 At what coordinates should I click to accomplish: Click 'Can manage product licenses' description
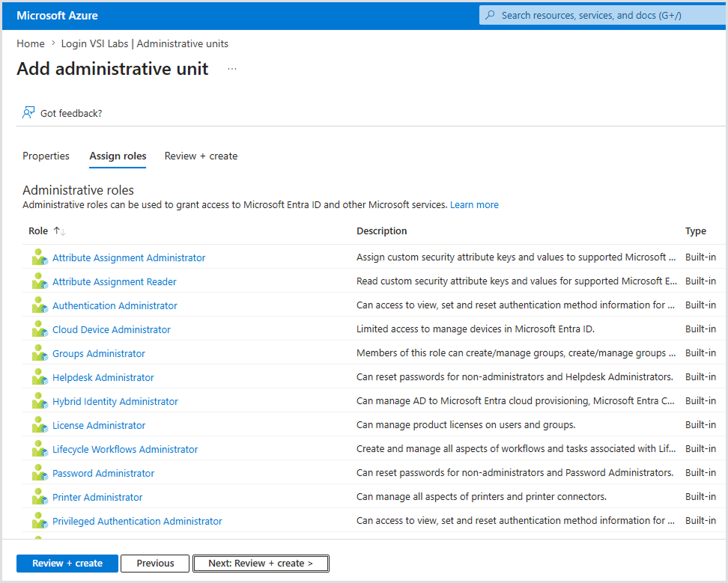(x=466, y=425)
